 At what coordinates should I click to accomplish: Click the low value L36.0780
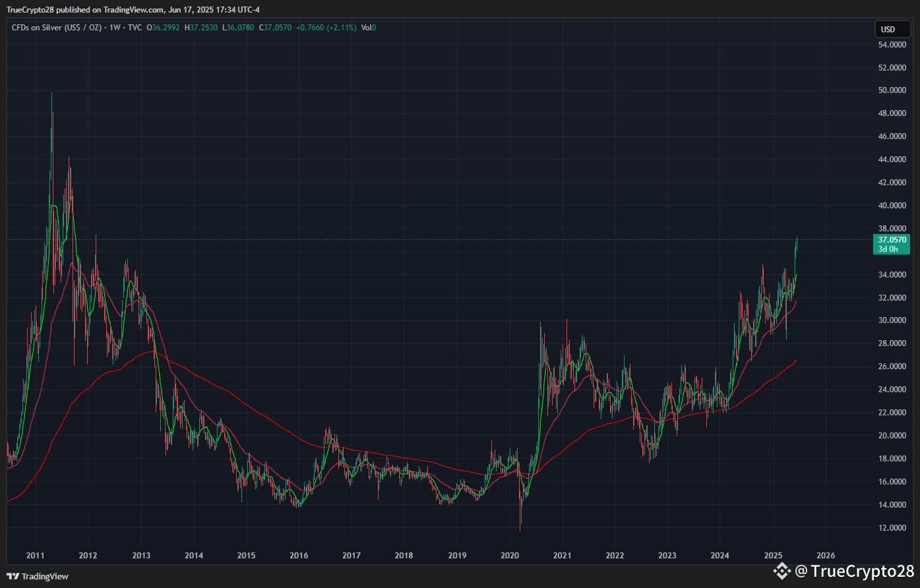click(238, 28)
